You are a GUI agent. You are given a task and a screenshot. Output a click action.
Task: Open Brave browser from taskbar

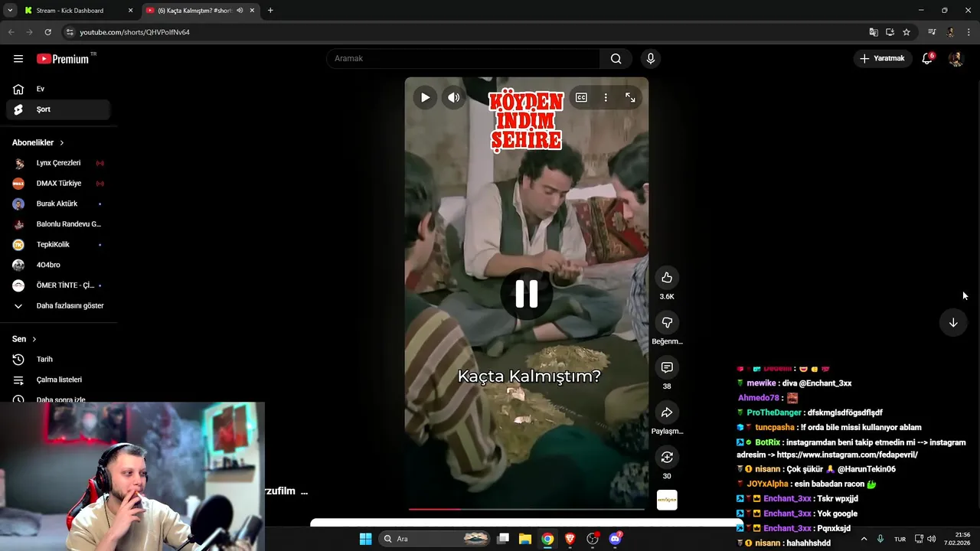point(570,539)
